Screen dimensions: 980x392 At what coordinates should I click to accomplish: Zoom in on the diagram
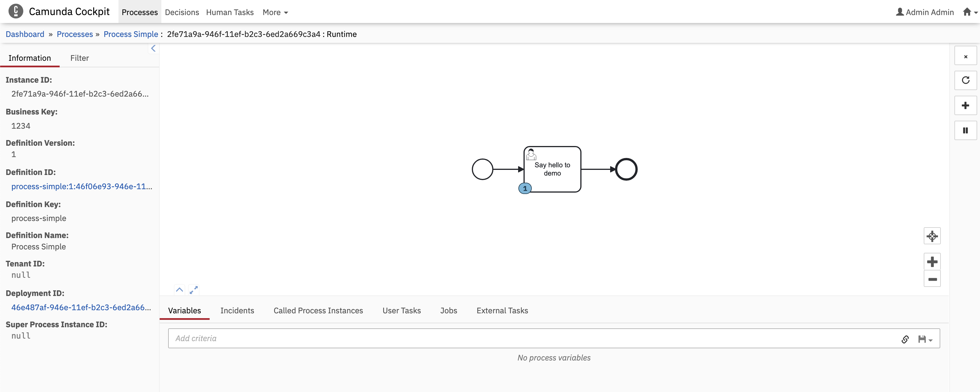(x=932, y=262)
